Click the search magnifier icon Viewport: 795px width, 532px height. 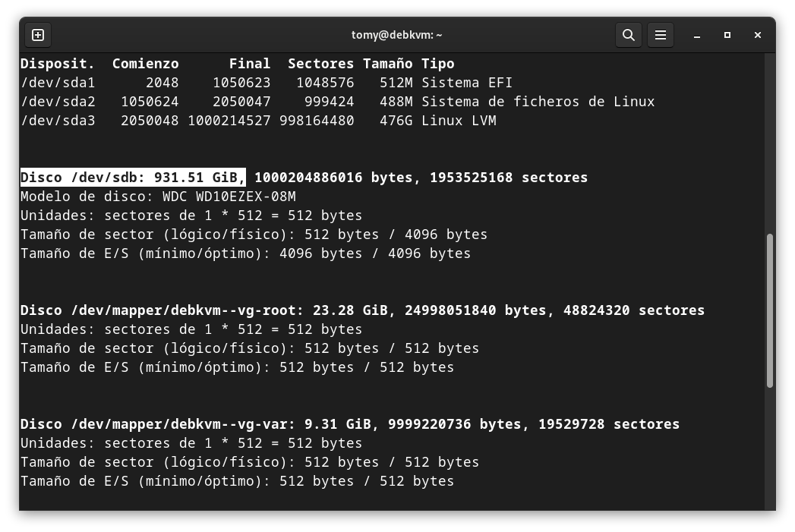pyautogui.click(x=629, y=35)
